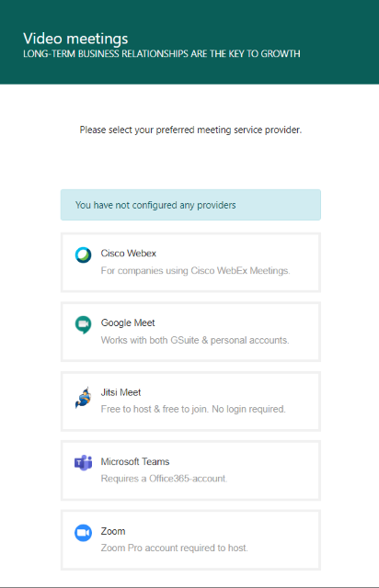Click 'Requires a Office365-account' description
Image resolution: width=379 pixels, height=588 pixels.
164,479
